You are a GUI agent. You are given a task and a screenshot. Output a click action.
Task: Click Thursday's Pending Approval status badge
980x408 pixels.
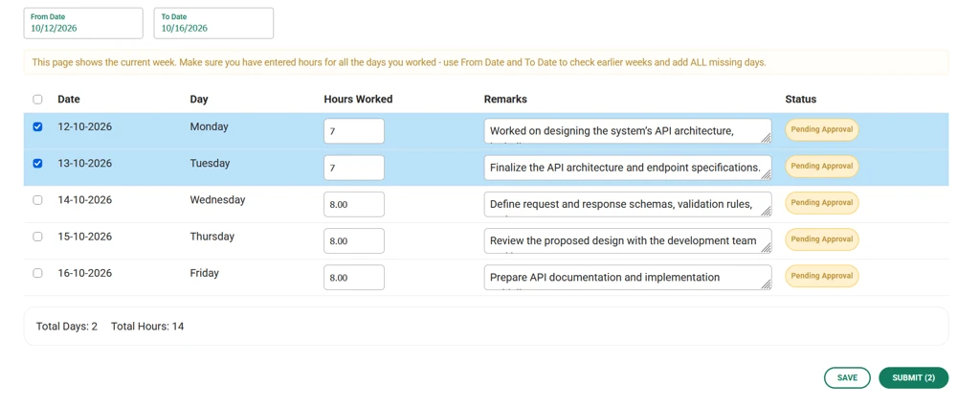822,239
